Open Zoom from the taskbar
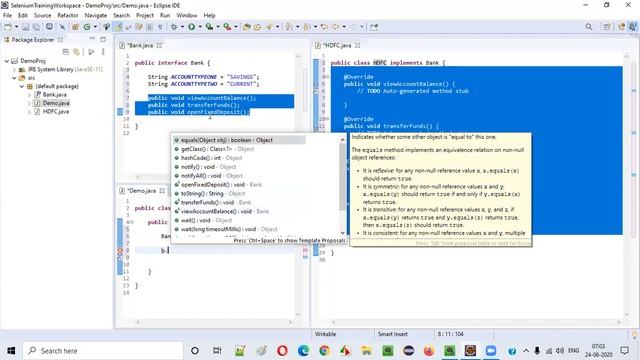 click(x=491, y=351)
